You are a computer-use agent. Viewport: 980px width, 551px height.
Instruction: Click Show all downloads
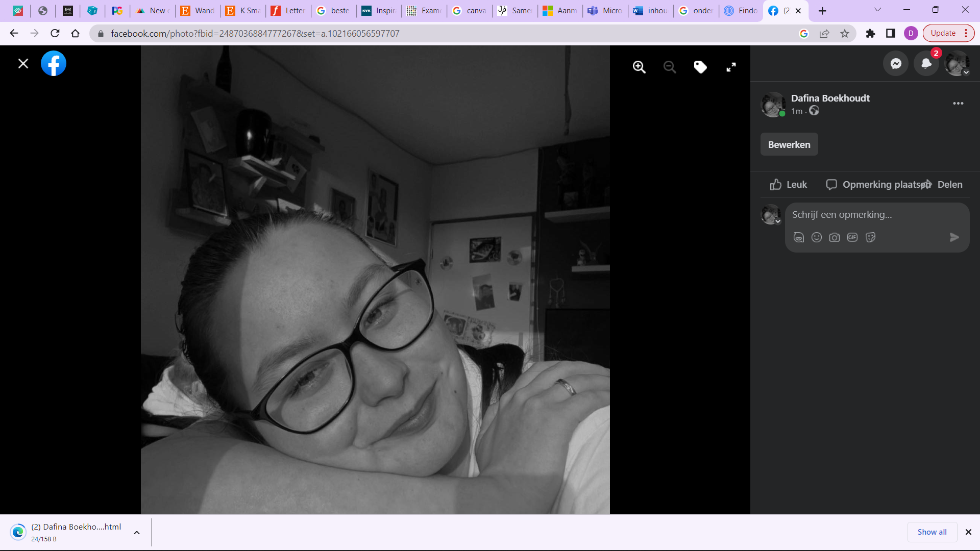(932, 532)
